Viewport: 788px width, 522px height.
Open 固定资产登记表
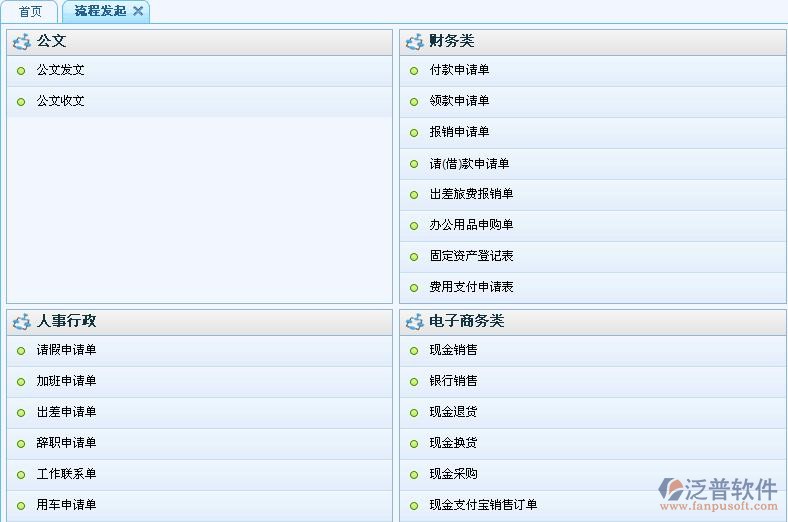[471, 256]
